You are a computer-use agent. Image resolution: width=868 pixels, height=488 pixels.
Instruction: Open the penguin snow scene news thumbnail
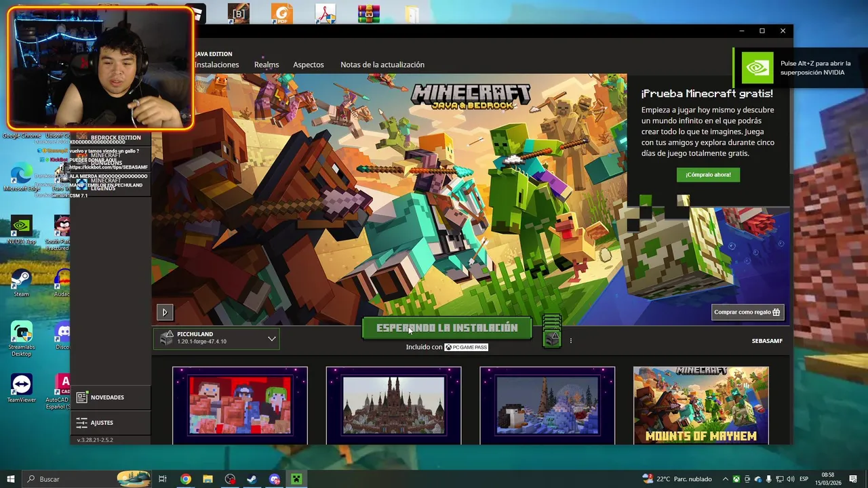(547, 405)
